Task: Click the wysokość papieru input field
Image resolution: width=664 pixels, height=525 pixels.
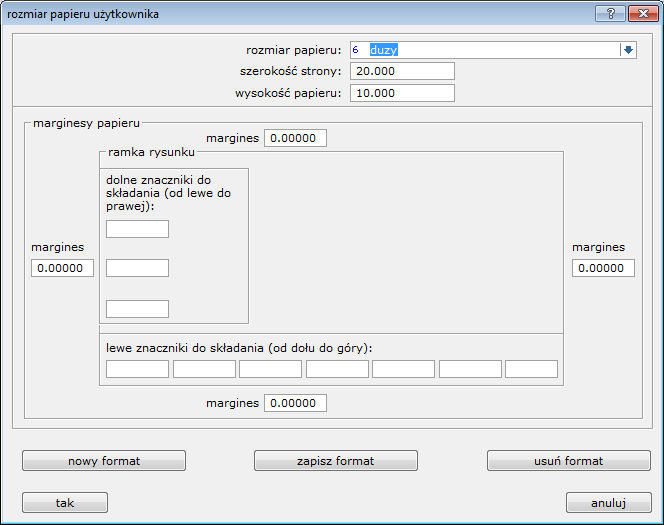Action: coord(402,93)
